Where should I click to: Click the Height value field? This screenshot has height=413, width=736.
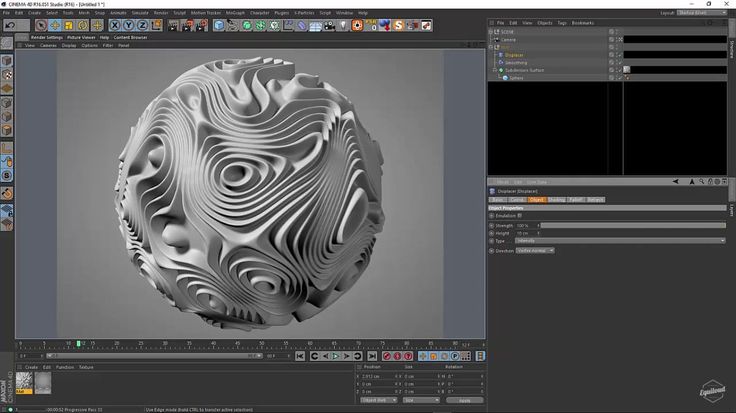(526, 233)
